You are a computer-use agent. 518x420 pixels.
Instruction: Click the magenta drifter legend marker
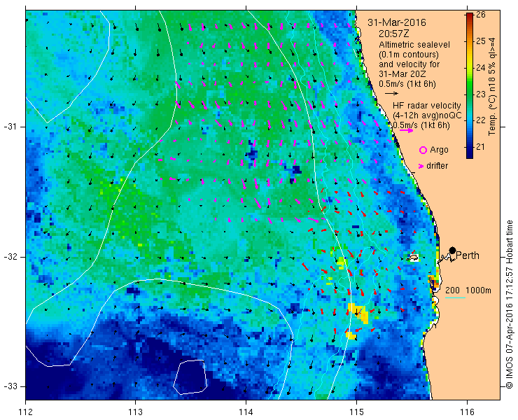[421, 166]
